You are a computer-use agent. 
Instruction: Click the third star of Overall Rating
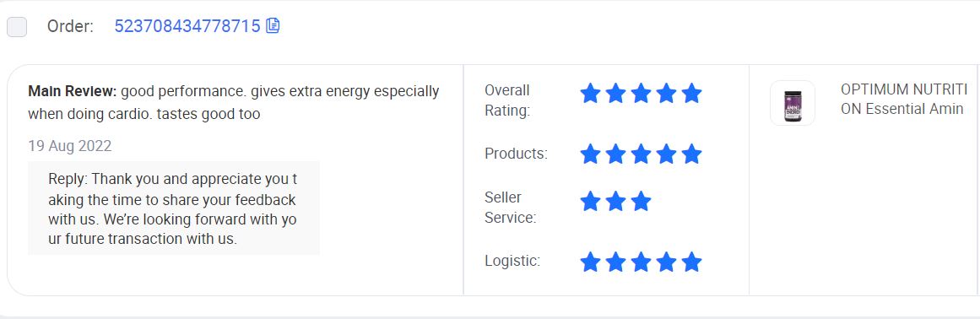(641, 94)
